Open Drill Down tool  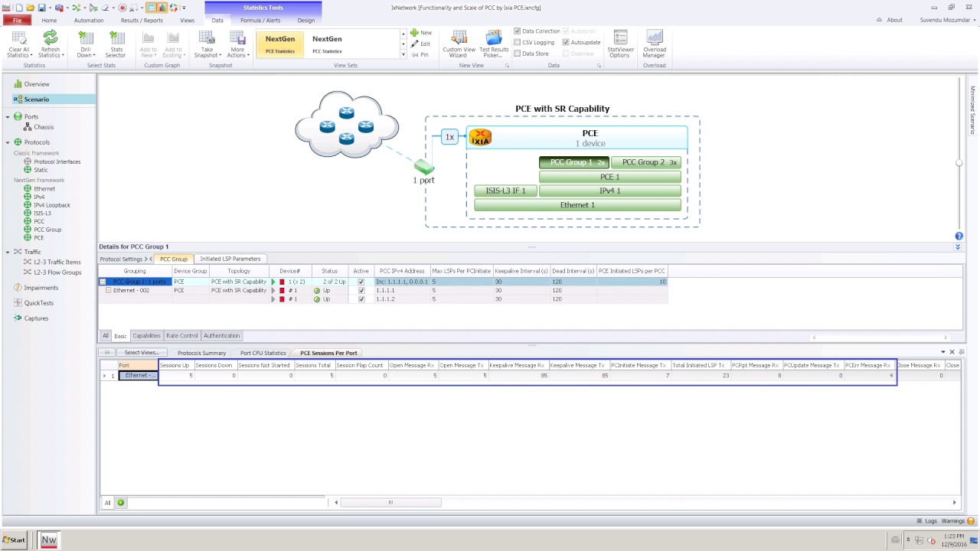(86, 44)
